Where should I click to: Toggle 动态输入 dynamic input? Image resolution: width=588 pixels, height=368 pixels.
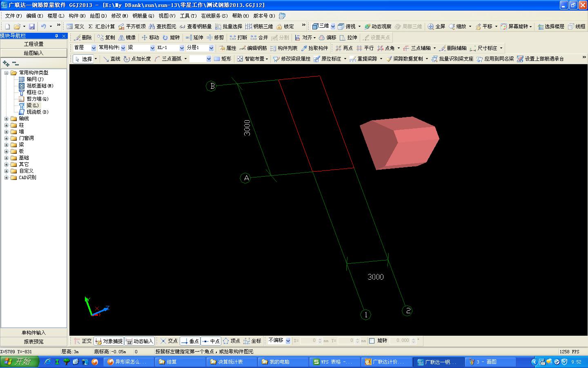pos(139,341)
